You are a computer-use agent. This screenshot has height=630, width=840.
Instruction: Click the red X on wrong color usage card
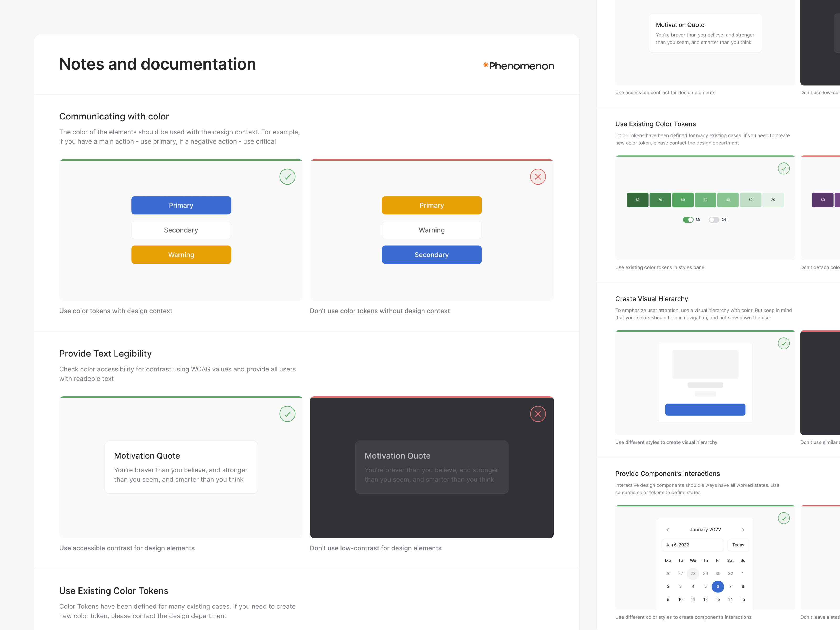pyautogui.click(x=538, y=177)
